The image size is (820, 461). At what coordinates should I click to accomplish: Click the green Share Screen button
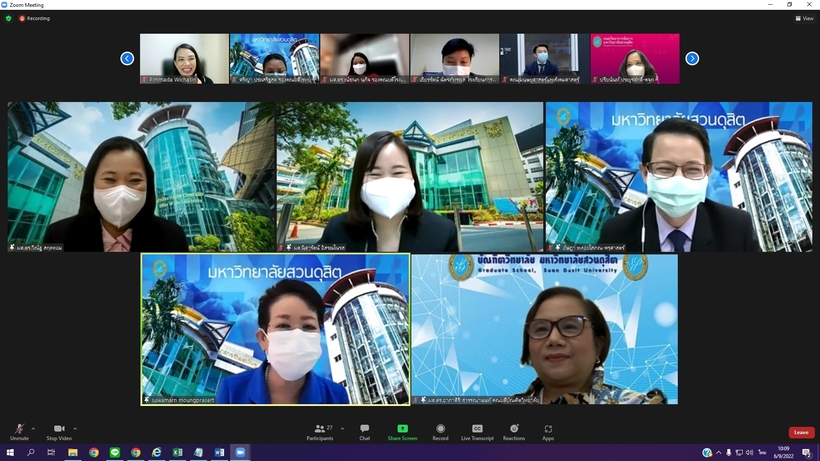point(402,432)
